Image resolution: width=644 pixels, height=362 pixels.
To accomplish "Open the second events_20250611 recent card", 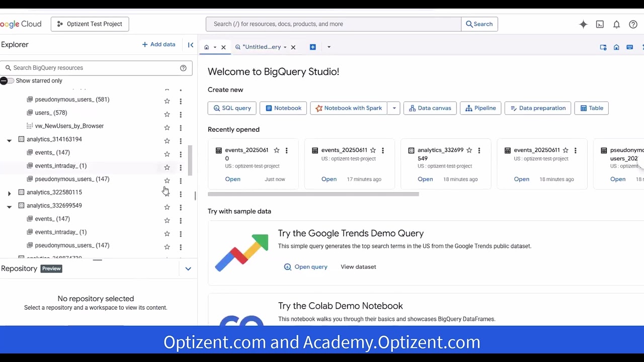I will (x=521, y=179).
